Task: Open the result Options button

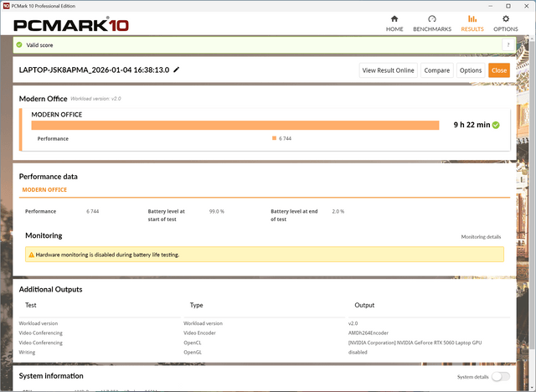Action: pos(471,70)
